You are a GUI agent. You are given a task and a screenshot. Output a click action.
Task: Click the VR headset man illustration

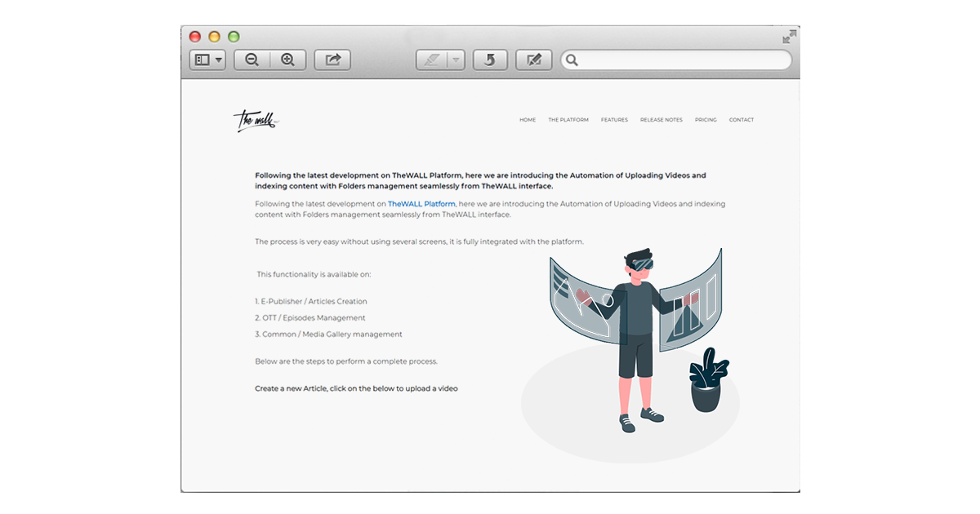(635, 340)
